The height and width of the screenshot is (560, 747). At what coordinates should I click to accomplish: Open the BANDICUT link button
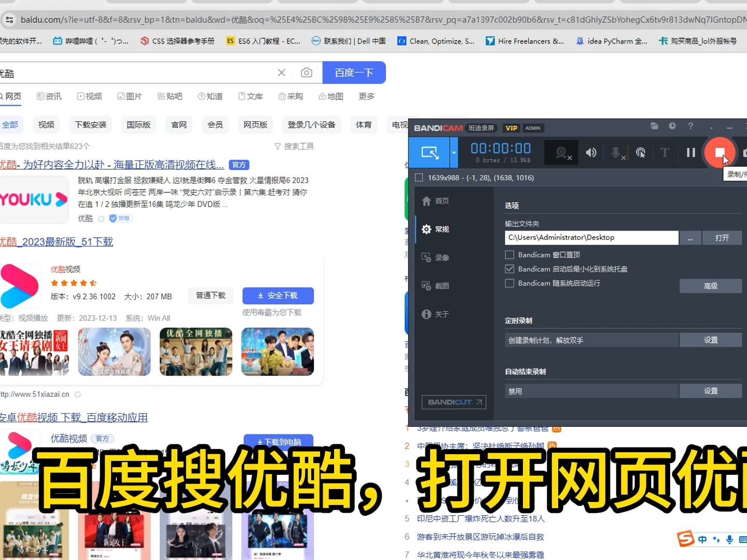coord(454,402)
